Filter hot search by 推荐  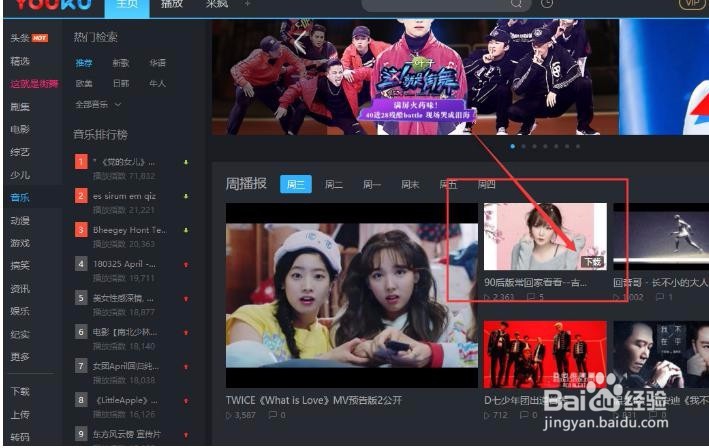click(x=84, y=63)
